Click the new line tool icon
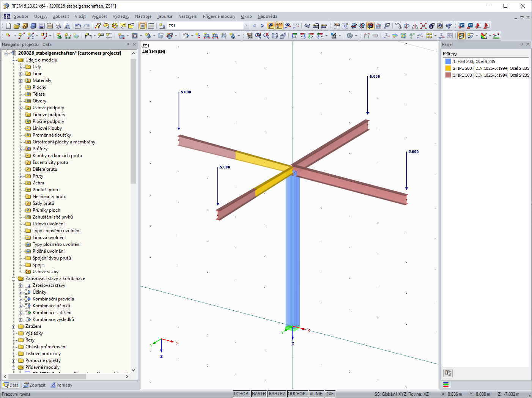Screen dimensions: 532x398 click(x=22, y=36)
